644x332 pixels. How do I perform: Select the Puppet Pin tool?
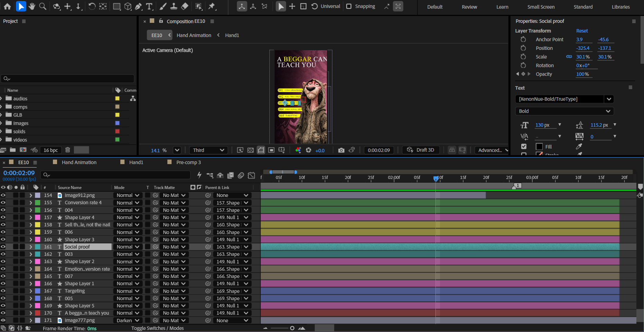tap(212, 6)
